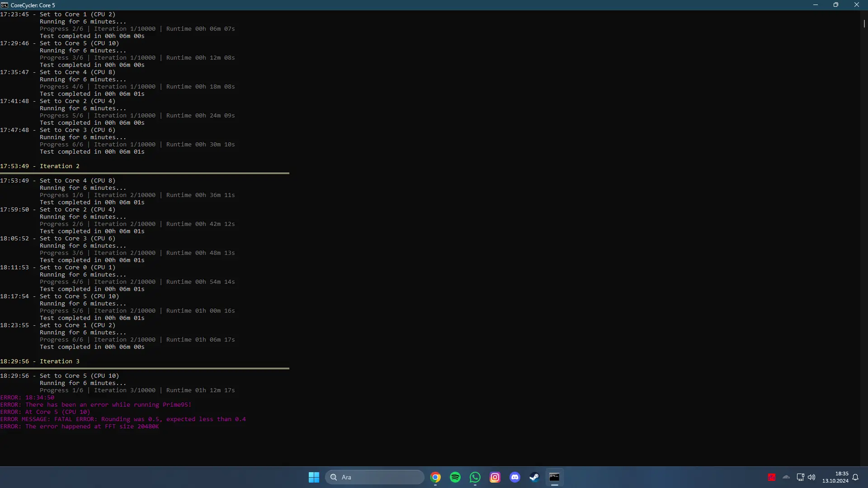This screenshot has height=488, width=868.
Task: Click 'There has been an error while running Prime95!'
Action: click(108, 405)
